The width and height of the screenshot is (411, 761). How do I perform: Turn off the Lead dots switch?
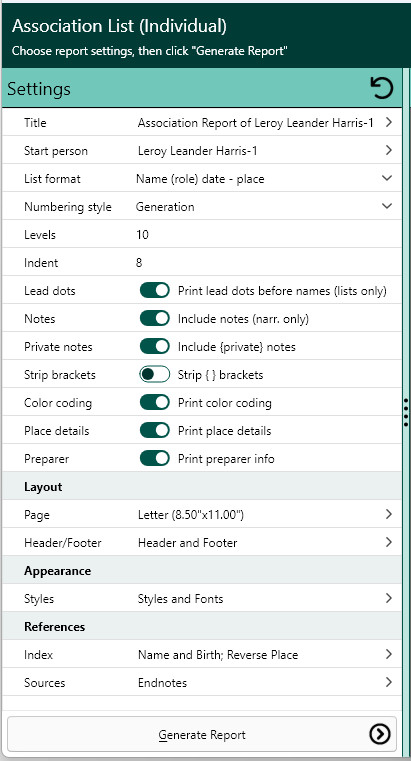[155, 290]
